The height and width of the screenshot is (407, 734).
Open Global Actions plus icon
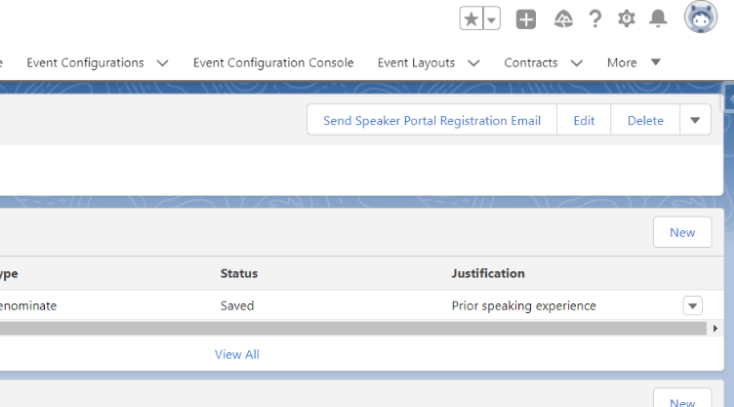point(526,19)
